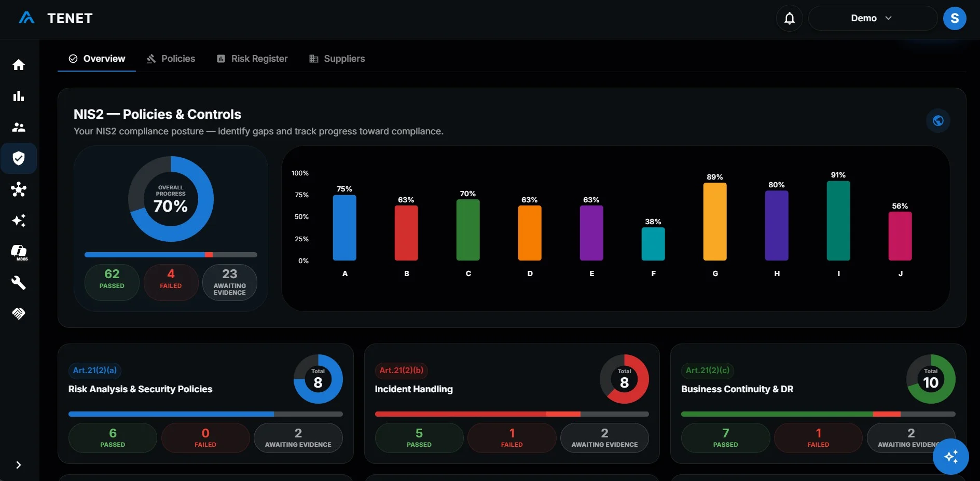980x481 pixels.
Task: Click the teal bar F at 38%
Action: pos(653,244)
